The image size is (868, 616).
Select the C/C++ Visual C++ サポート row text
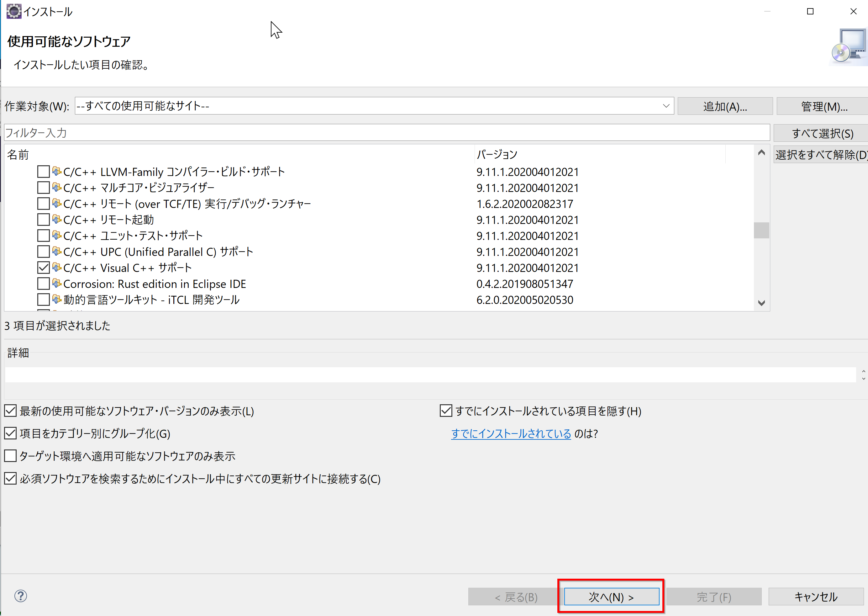pos(127,268)
